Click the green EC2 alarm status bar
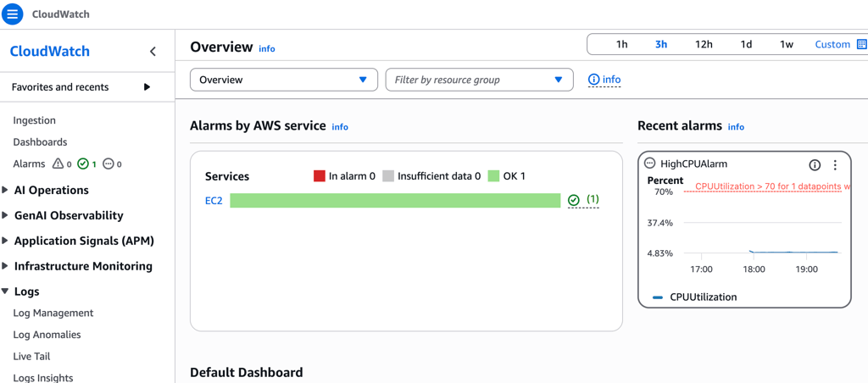Image resolution: width=868 pixels, height=383 pixels. (x=395, y=201)
